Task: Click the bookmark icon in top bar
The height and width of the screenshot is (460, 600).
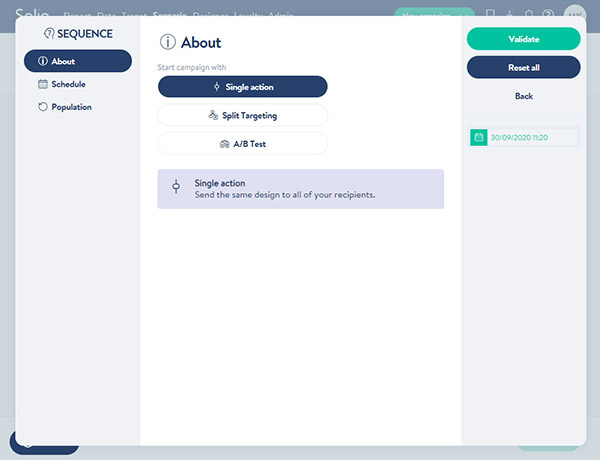Action: (490, 15)
